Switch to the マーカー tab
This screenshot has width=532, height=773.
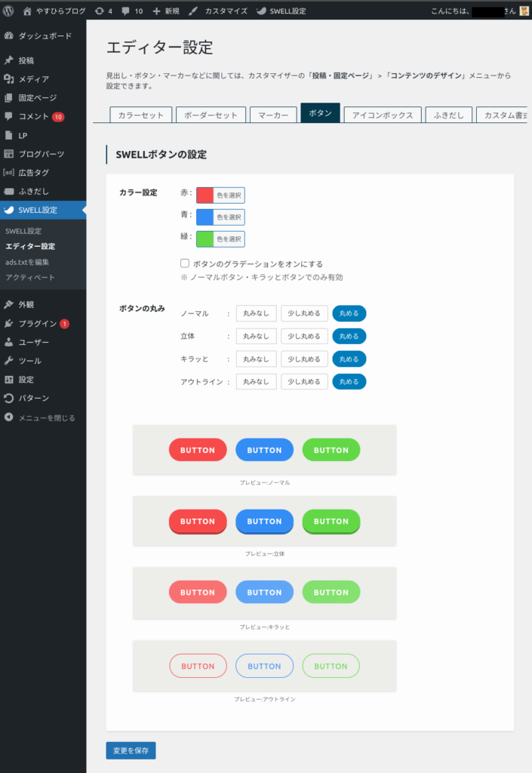[x=273, y=115]
